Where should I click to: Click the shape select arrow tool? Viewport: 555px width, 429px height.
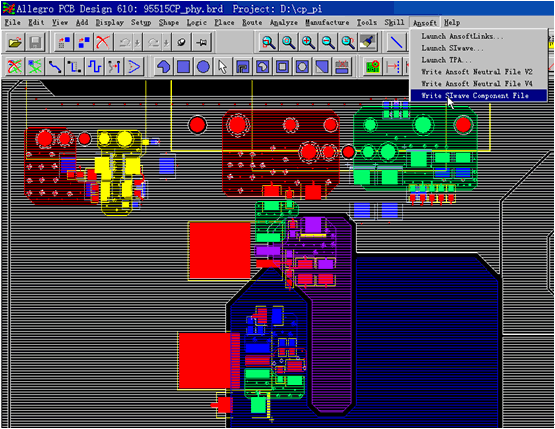click(x=223, y=67)
